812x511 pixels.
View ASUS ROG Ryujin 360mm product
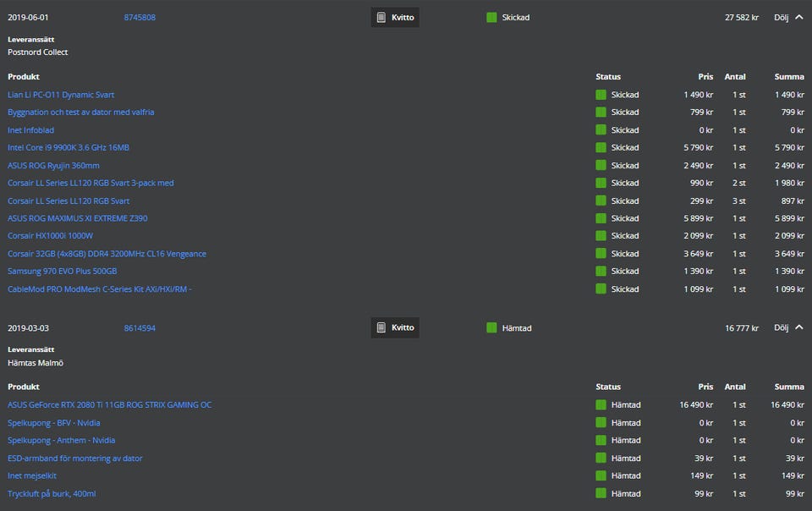click(53, 165)
